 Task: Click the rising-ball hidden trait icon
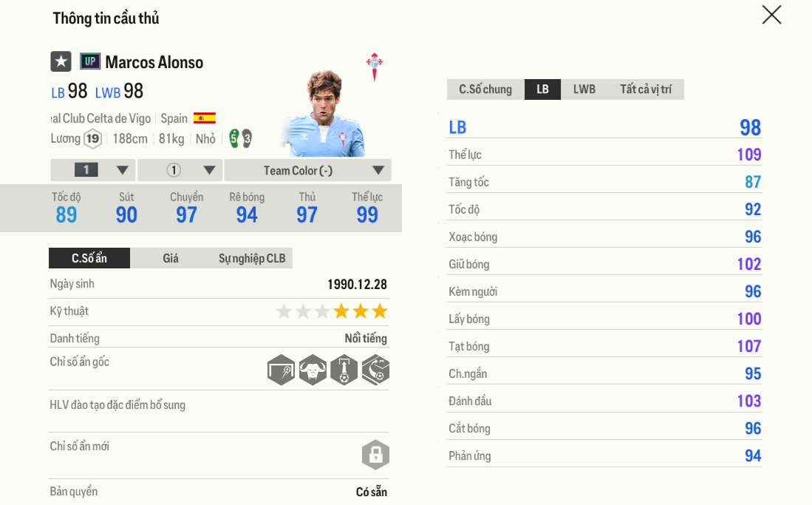(x=344, y=370)
